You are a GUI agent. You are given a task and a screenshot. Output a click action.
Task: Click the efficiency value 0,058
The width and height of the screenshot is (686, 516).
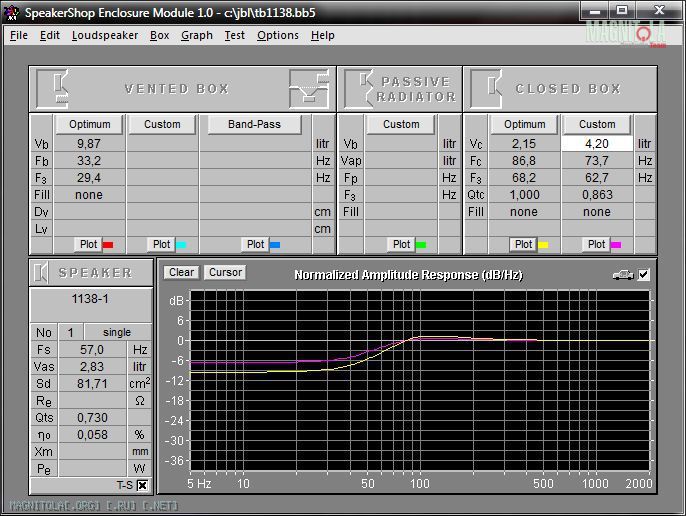pyautogui.click(x=92, y=435)
